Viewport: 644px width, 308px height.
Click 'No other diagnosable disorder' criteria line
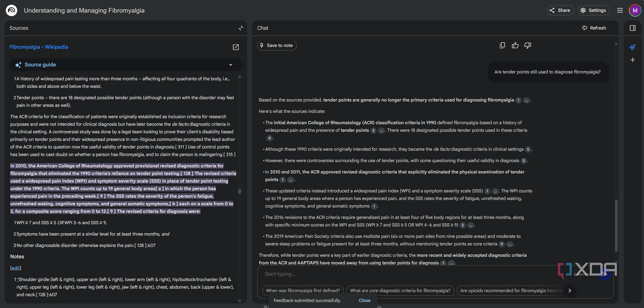(x=86, y=245)
